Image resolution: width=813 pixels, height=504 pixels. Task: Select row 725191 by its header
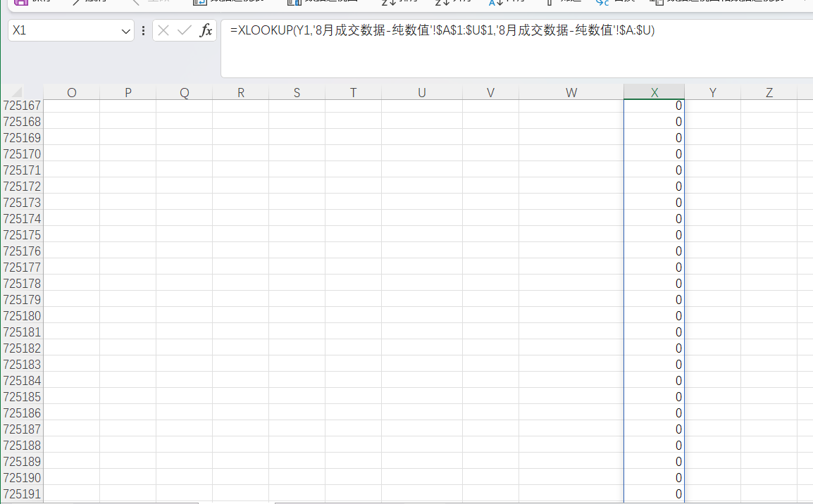22,494
